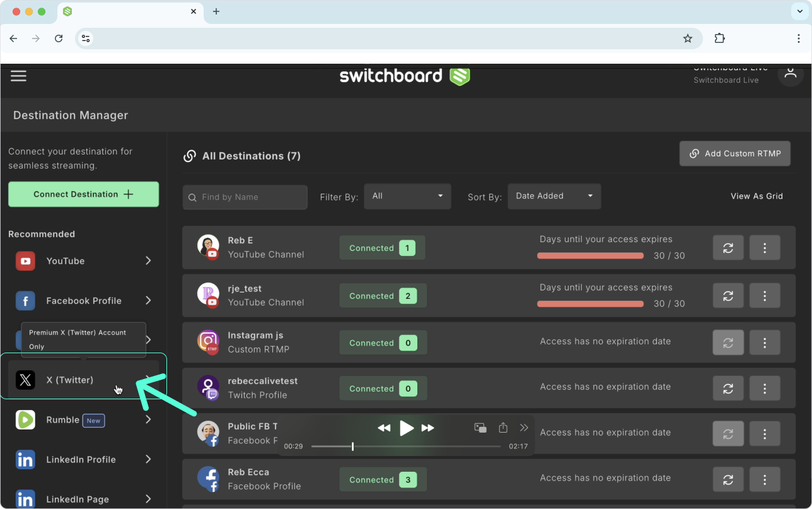The width and height of the screenshot is (812, 509).
Task: Go back in browser history
Action: 13,38
